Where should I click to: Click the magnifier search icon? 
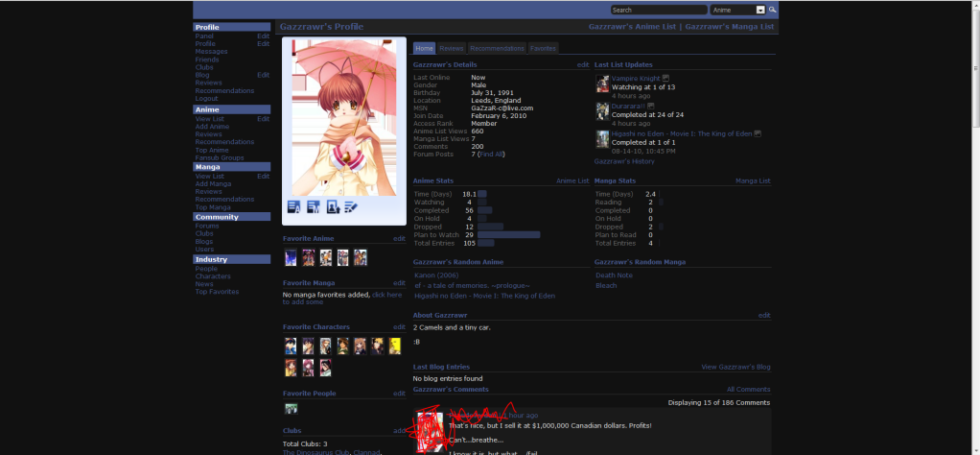773,10
